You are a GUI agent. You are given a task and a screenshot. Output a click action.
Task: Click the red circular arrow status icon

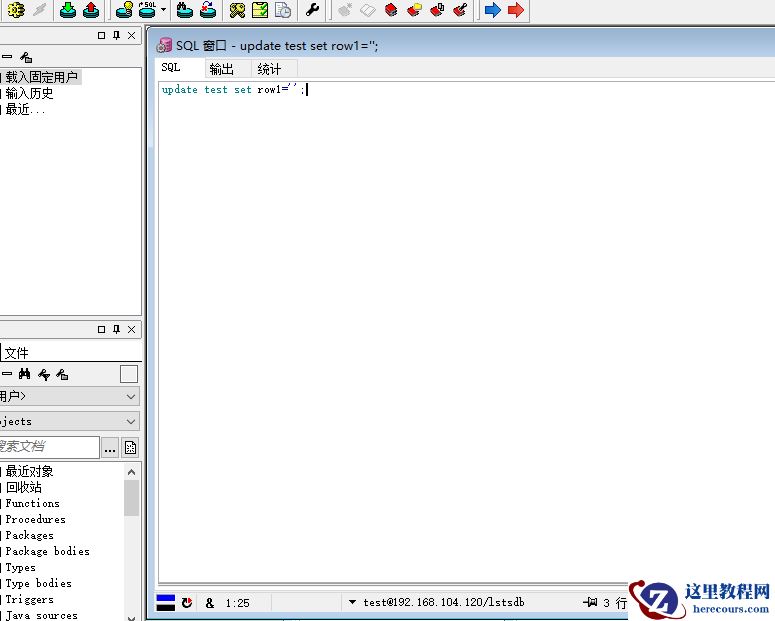tap(187, 603)
